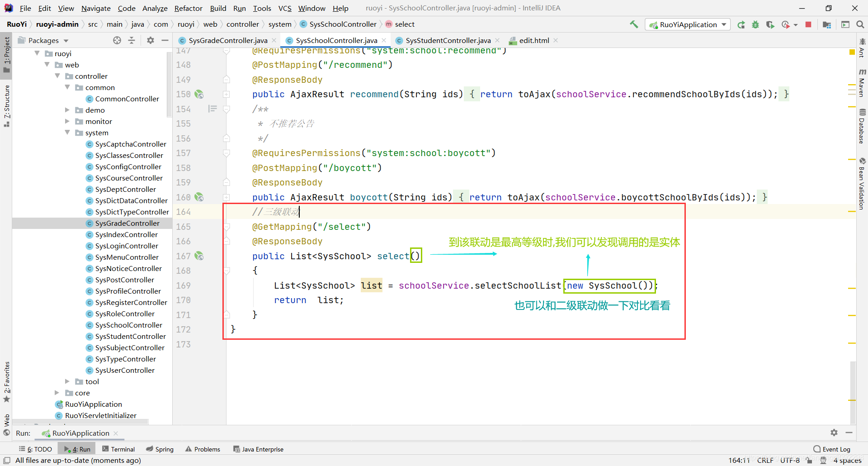Expand folded recommend method on line 150

226,94
